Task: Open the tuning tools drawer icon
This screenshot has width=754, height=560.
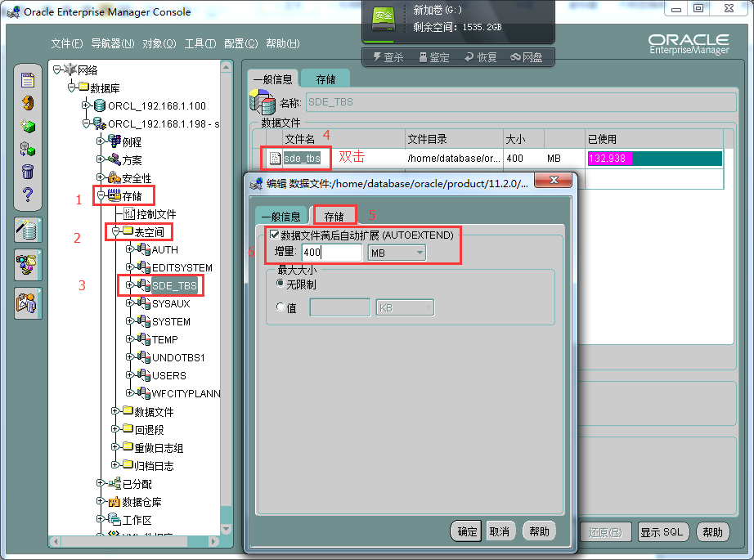Action: (x=28, y=264)
